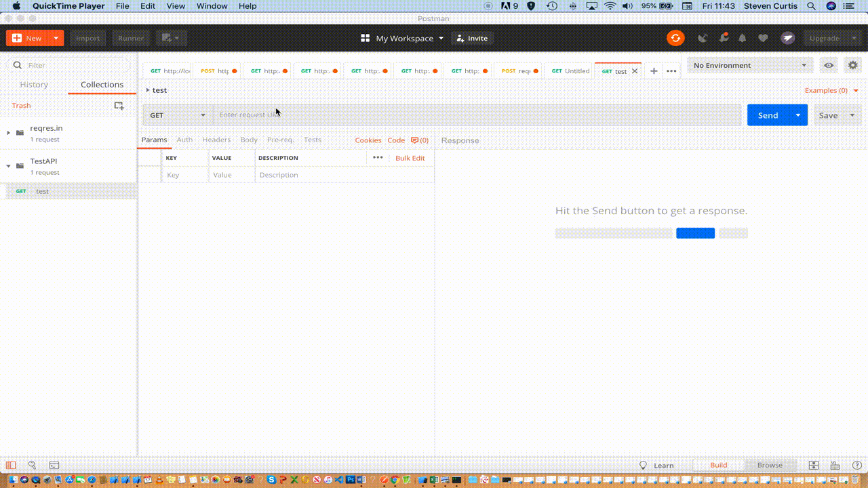Open the Send button dropdown arrow
868x488 pixels.
pyautogui.click(x=798, y=115)
